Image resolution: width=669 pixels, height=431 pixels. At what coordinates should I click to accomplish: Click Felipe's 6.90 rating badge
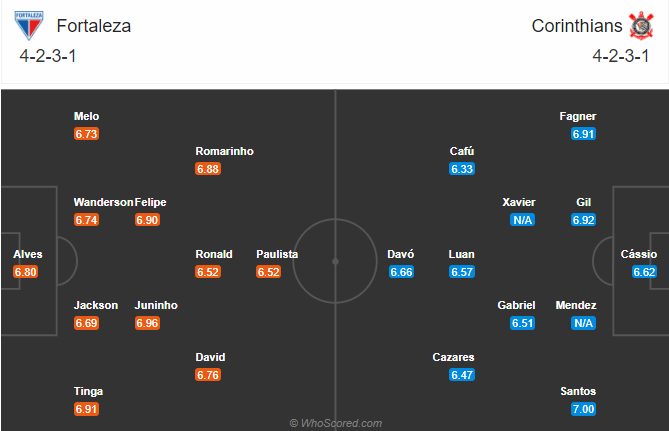point(148,220)
